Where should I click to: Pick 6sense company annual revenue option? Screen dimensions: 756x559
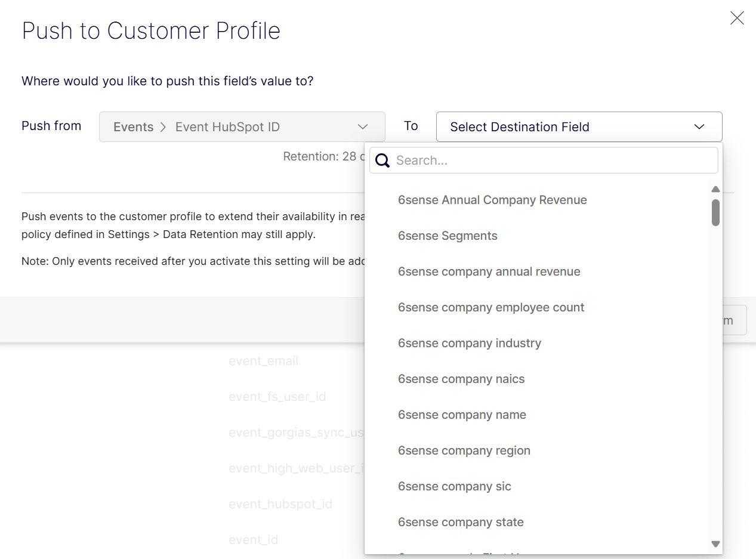click(x=489, y=271)
